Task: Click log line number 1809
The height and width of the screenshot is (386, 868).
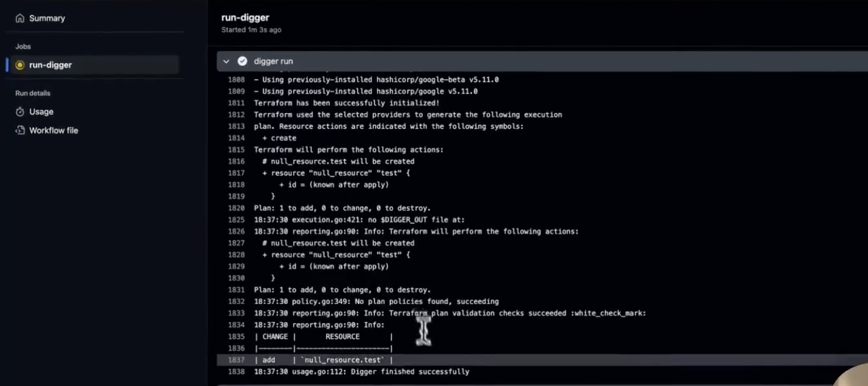Action: (236, 91)
